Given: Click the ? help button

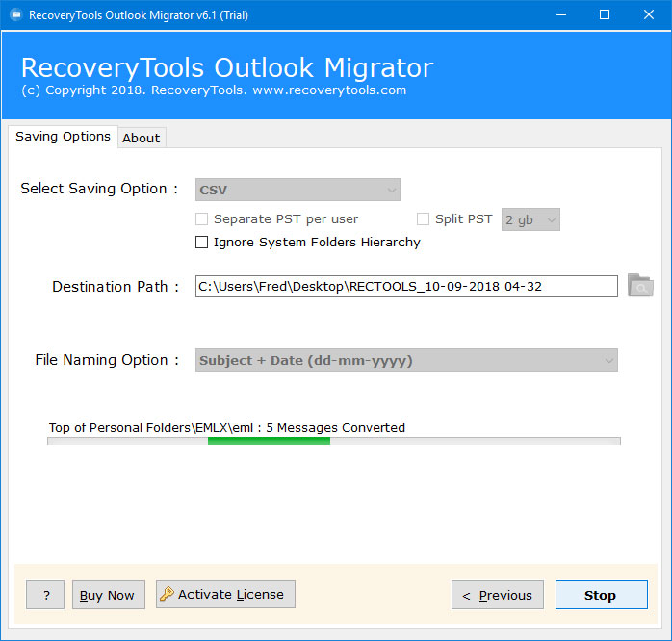Looking at the screenshot, I should [45, 595].
